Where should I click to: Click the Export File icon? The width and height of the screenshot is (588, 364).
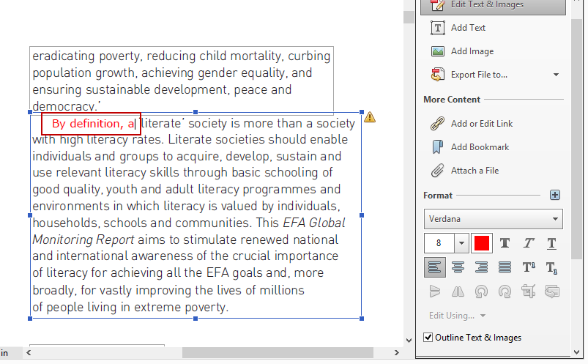(x=438, y=75)
